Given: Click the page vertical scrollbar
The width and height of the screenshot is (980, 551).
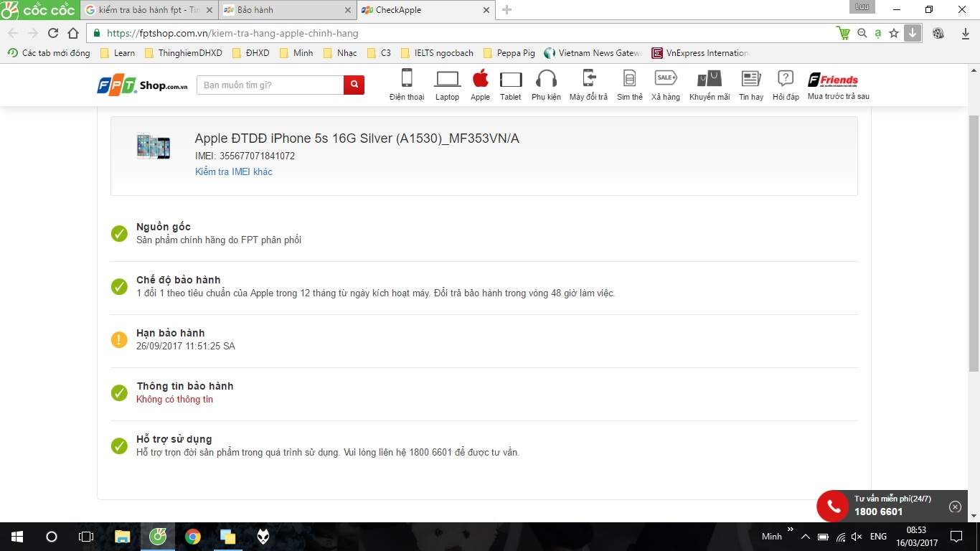Looking at the screenshot, I should click(x=974, y=243).
